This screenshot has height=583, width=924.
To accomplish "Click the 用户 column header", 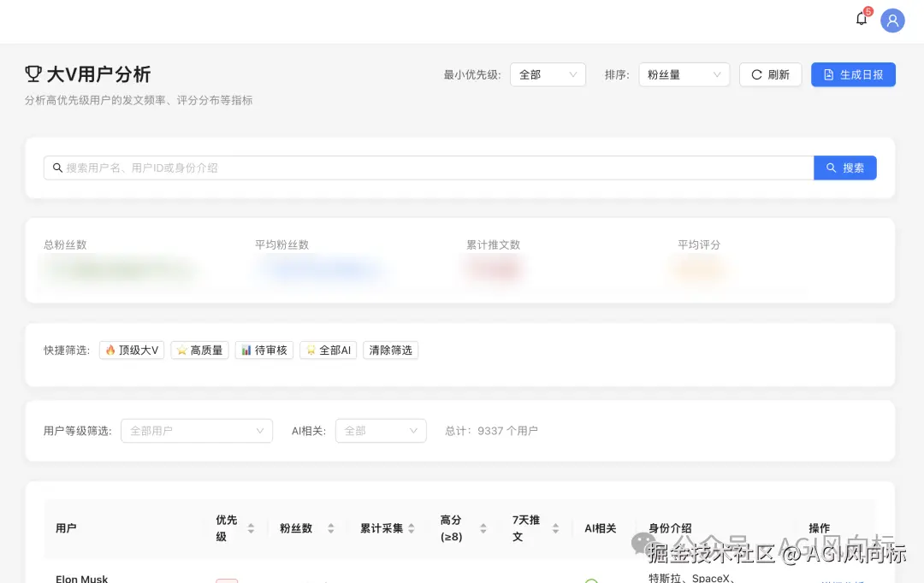I will pyautogui.click(x=66, y=528).
